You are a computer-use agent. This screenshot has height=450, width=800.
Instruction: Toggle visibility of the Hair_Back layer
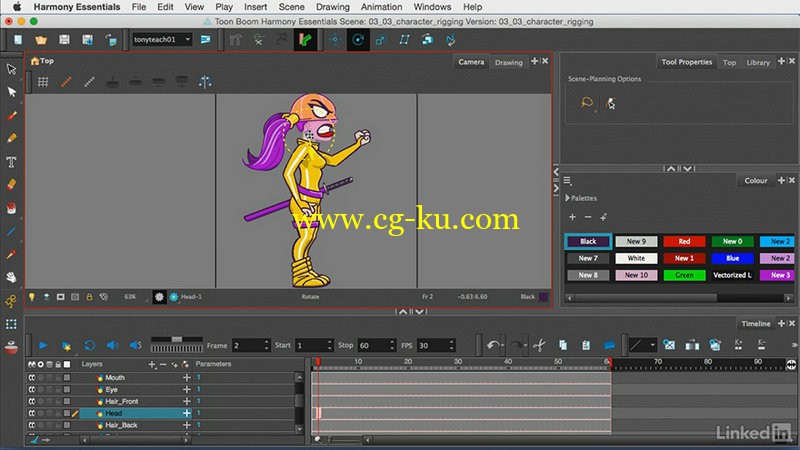tap(32, 425)
